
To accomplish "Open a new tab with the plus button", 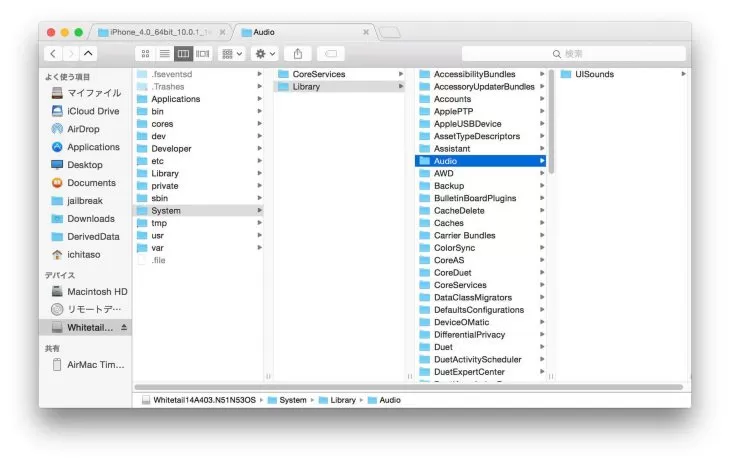I will click(390, 33).
